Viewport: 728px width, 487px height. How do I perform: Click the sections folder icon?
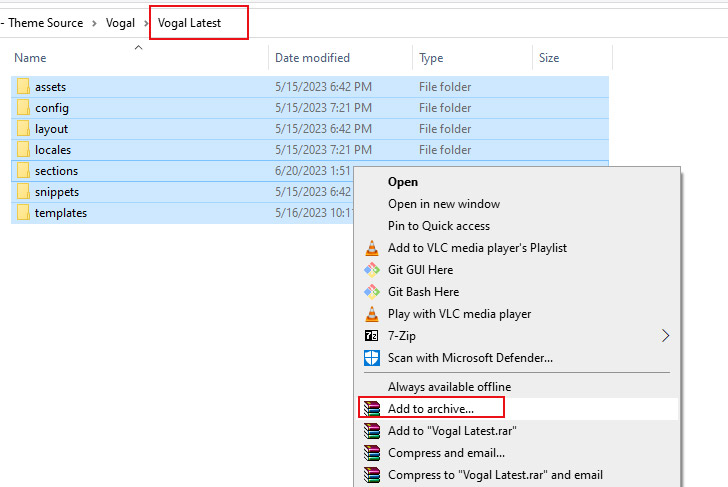pyautogui.click(x=23, y=170)
